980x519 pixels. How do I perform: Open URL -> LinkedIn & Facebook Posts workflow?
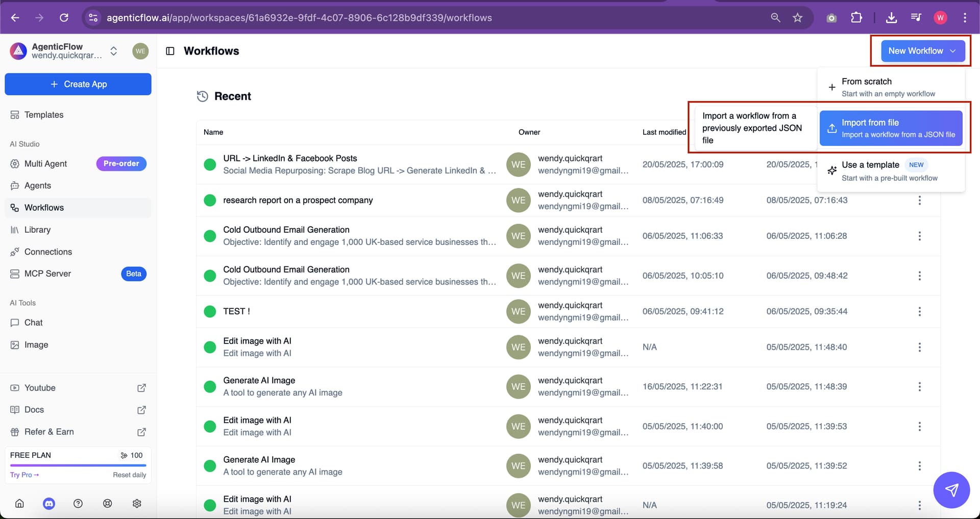click(x=290, y=159)
